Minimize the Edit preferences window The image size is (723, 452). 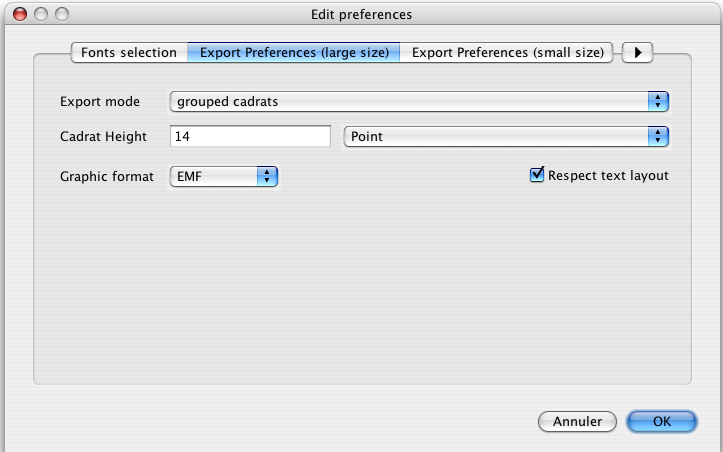(41, 15)
